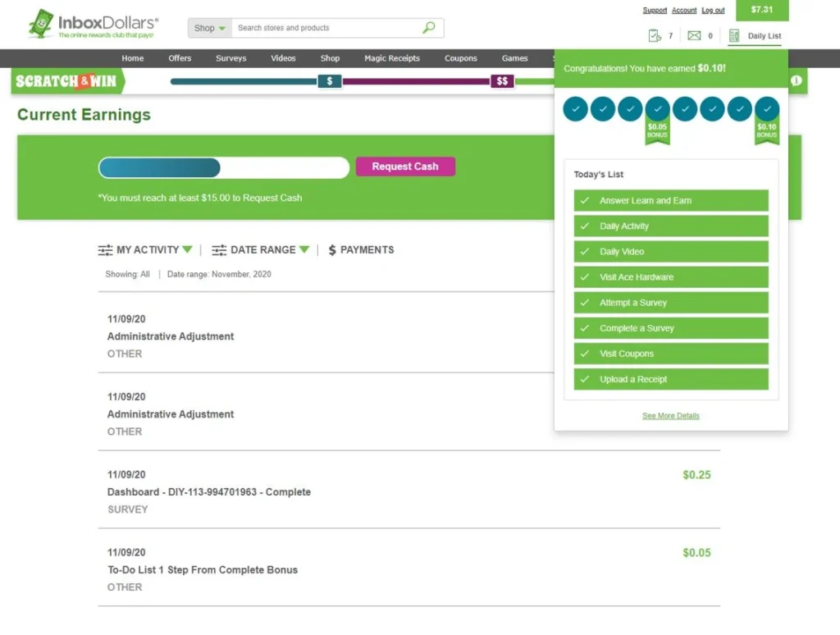Click the double dollar Scratch & Win marker

502,81
